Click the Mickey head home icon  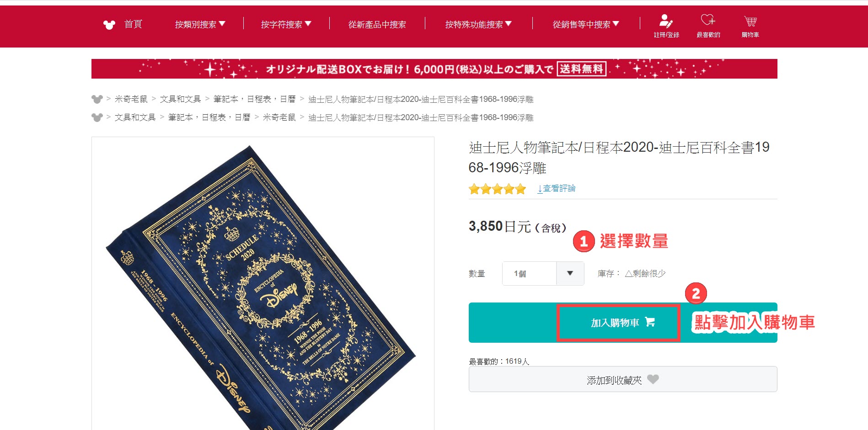click(109, 24)
